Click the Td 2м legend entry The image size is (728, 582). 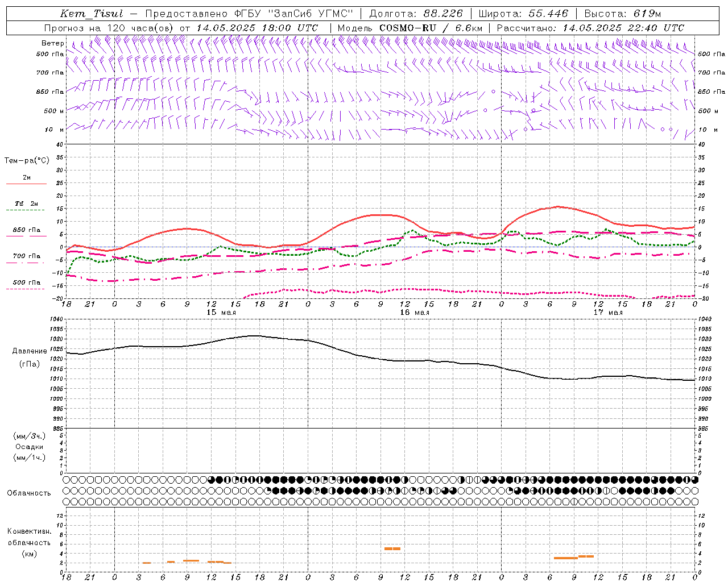tap(26, 203)
